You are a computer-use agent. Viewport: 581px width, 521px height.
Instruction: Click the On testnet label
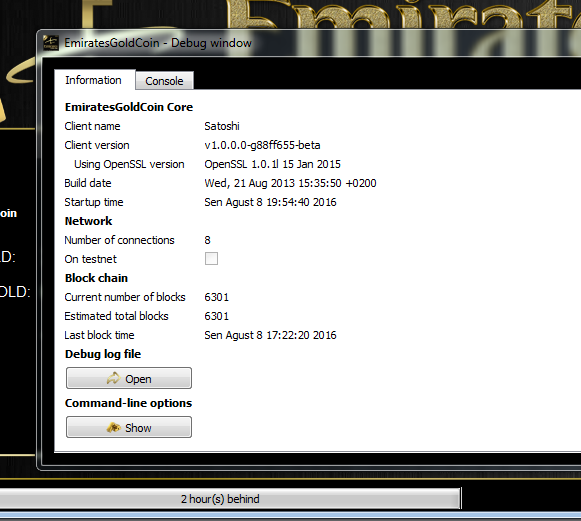(90, 259)
